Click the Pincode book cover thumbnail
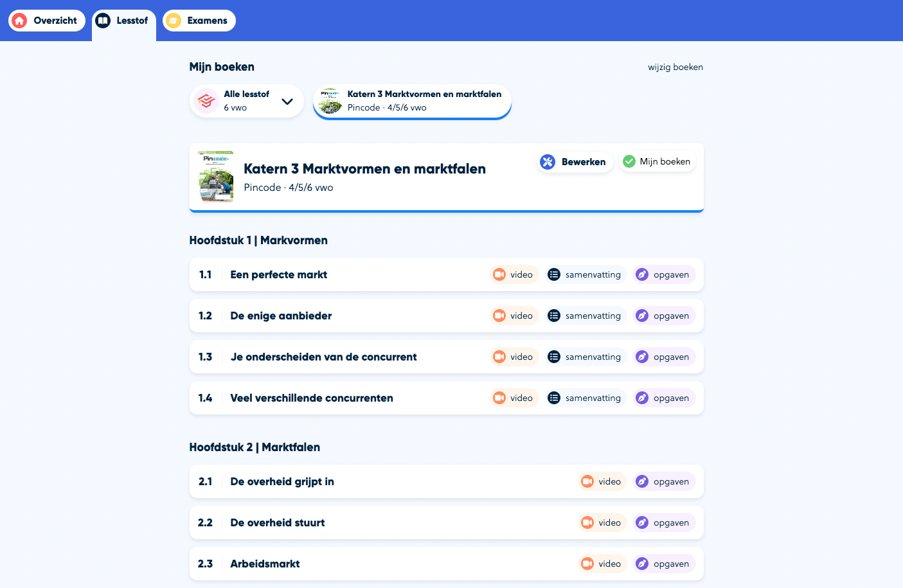 pos(216,177)
